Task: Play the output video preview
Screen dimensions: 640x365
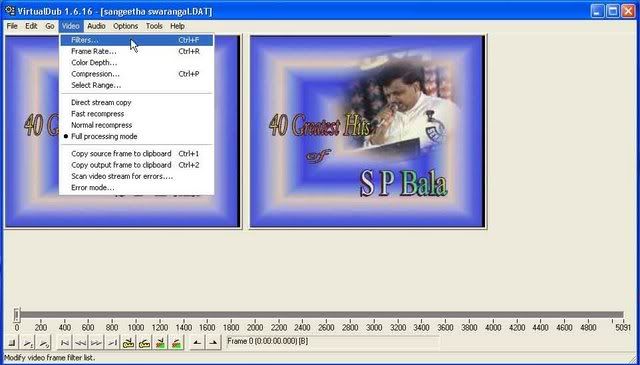Action: click(44, 343)
